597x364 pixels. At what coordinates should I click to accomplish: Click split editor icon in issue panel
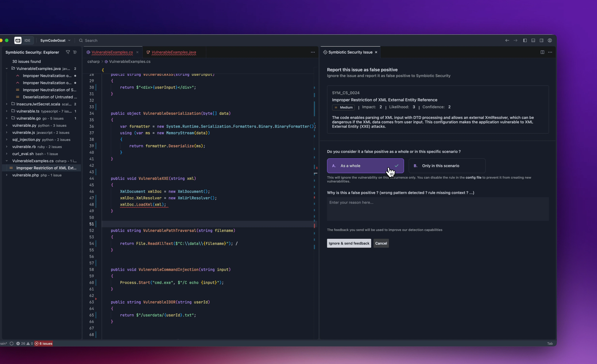point(542,52)
